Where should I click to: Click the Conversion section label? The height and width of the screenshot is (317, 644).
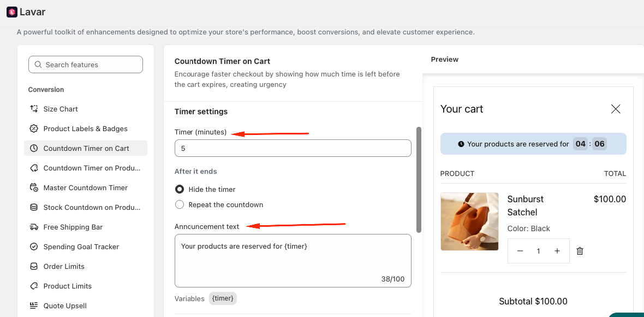click(x=46, y=90)
